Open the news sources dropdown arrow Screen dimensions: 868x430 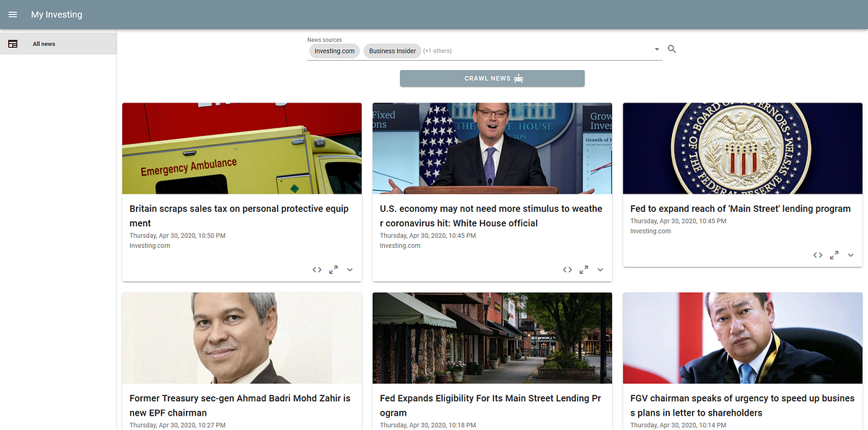coord(656,49)
